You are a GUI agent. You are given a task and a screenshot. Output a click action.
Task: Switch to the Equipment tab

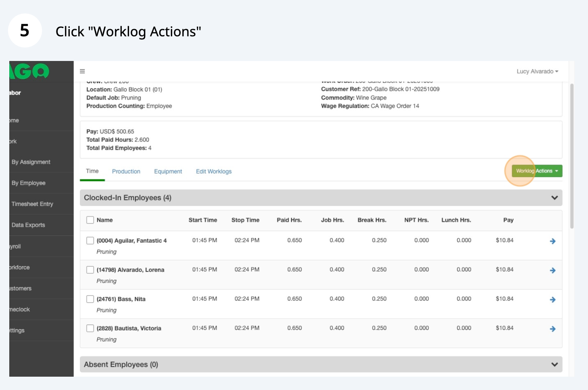click(x=168, y=172)
